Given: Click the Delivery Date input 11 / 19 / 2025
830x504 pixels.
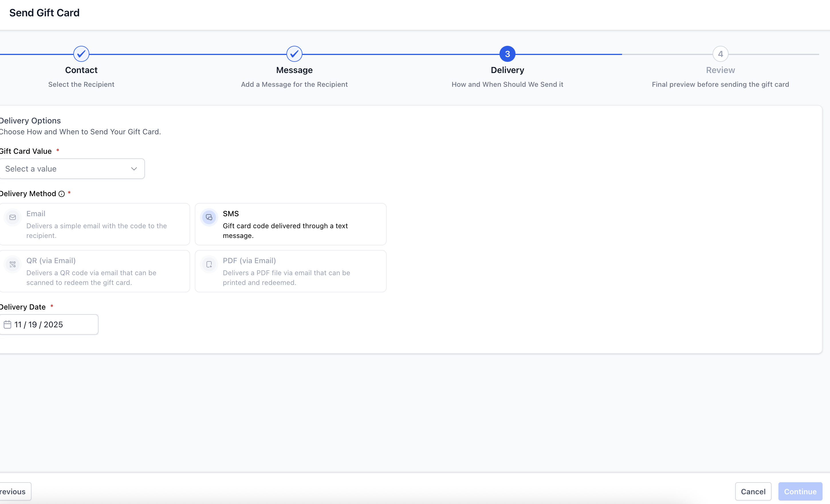Looking at the screenshot, I should [49, 324].
